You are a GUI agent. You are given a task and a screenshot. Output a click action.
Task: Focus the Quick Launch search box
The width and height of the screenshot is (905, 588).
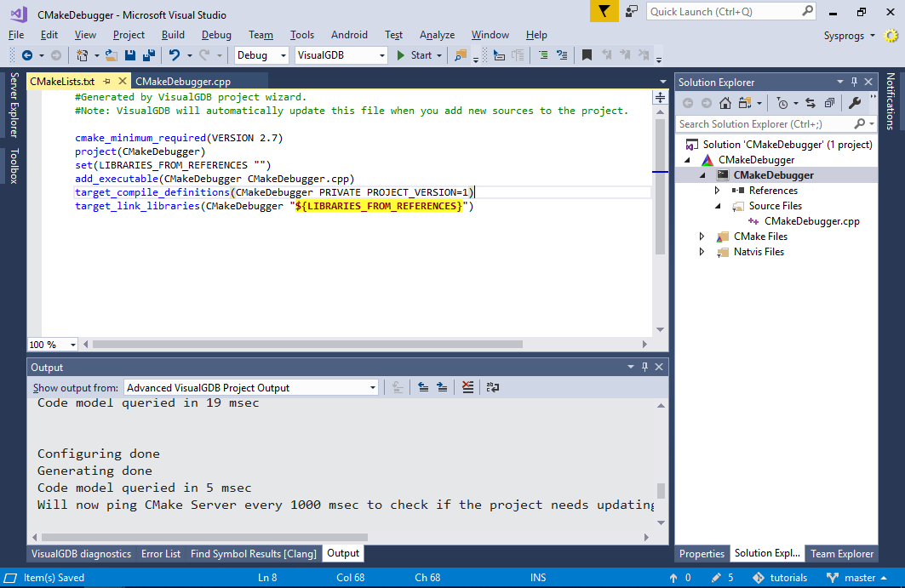pyautogui.click(x=730, y=12)
